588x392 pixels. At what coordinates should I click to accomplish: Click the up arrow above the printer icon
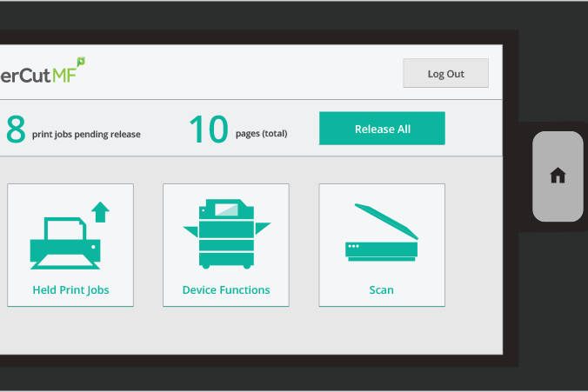[x=101, y=211]
